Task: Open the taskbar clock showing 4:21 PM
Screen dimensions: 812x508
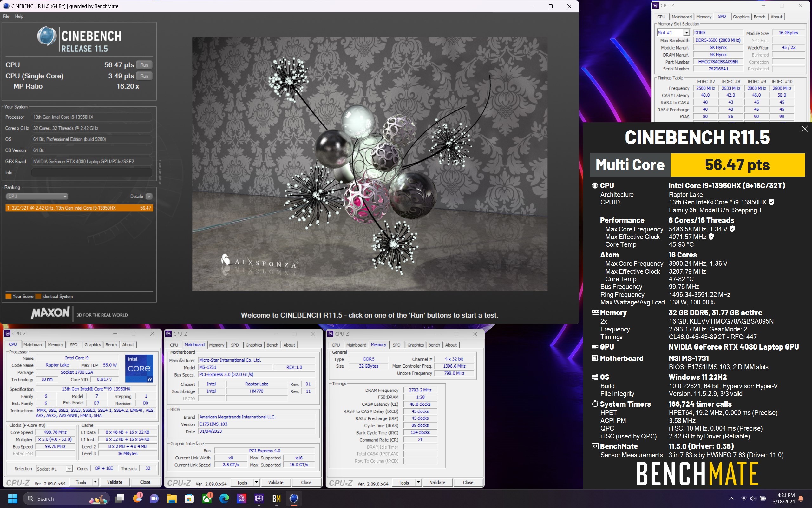Action: 783,498
